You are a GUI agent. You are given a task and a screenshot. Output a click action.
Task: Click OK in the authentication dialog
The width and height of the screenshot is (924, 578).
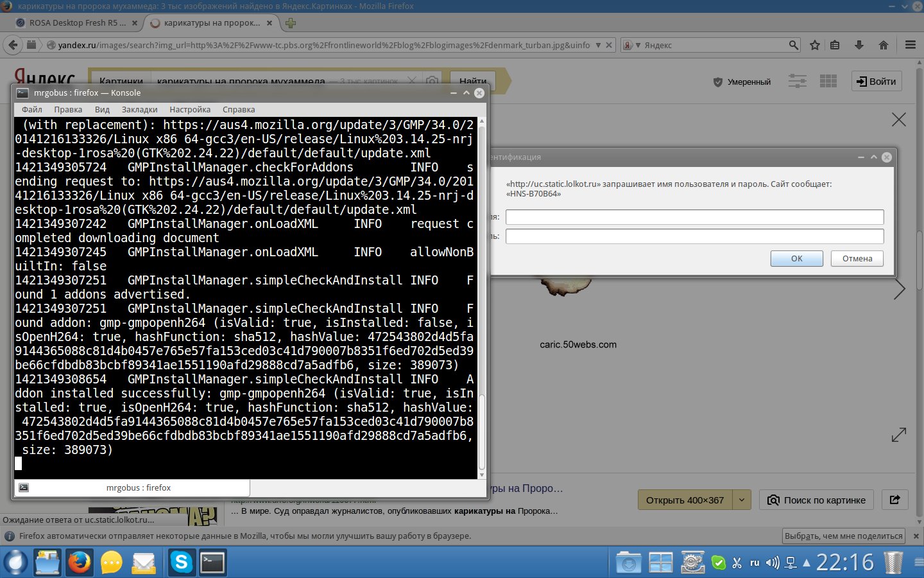pyautogui.click(x=797, y=258)
